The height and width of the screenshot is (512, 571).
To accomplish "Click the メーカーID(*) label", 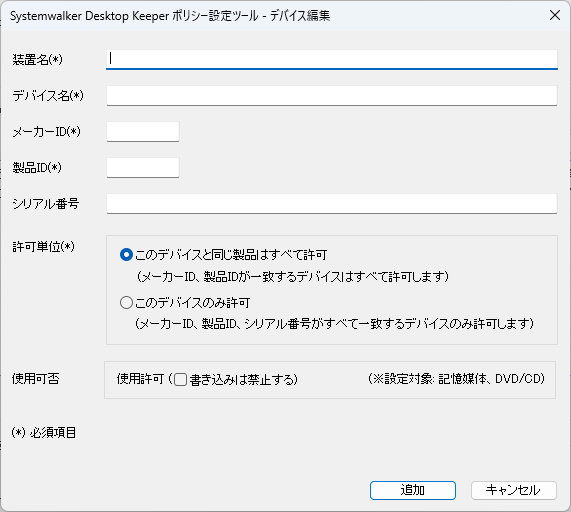I will pyautogui.click(x=46, y=131).
